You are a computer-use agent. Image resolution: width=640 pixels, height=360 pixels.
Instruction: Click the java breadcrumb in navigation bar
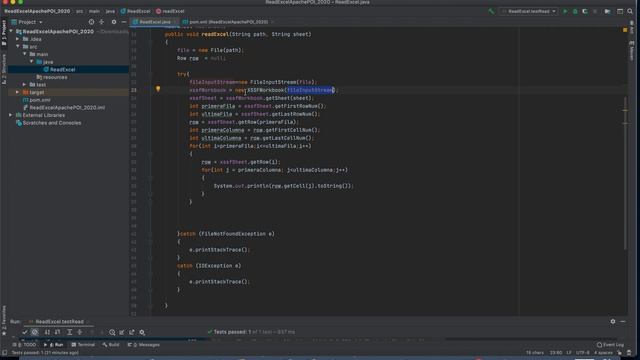pyautogui.click(x=110, y=11)
